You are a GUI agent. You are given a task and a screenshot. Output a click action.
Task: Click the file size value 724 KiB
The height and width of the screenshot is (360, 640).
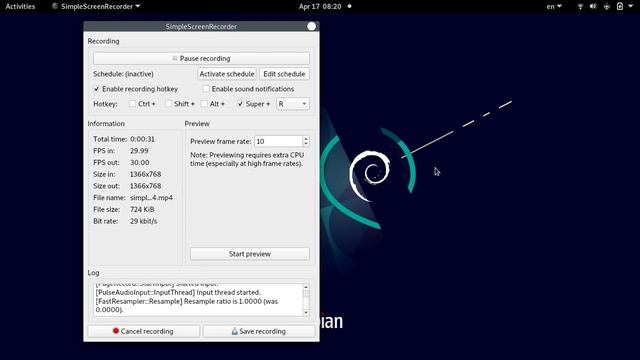142,209
